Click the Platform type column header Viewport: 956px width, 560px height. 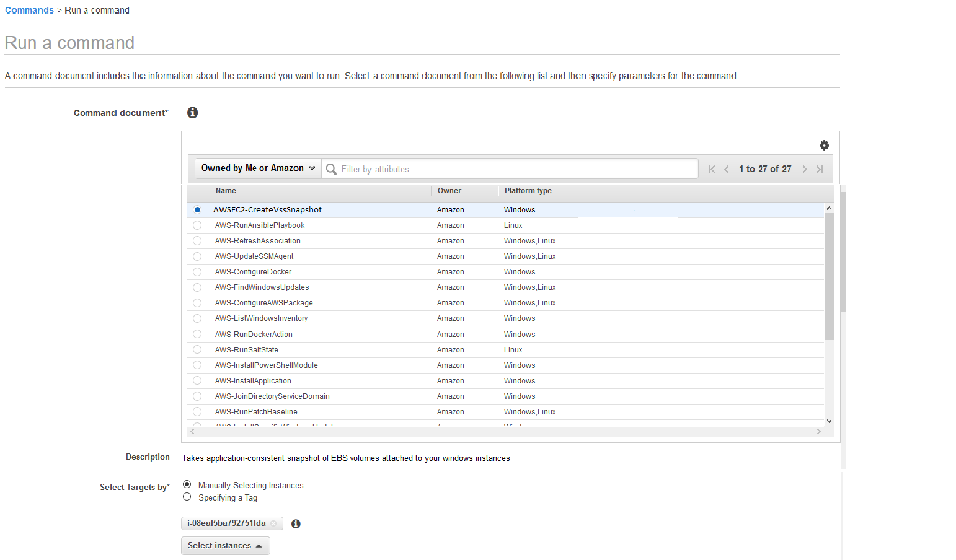pos(528,191)
